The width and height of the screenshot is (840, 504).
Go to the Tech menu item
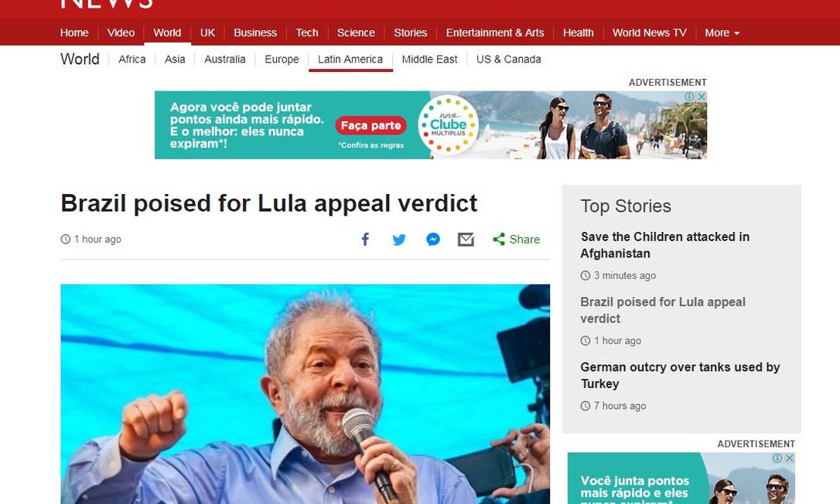pos(307,32)
